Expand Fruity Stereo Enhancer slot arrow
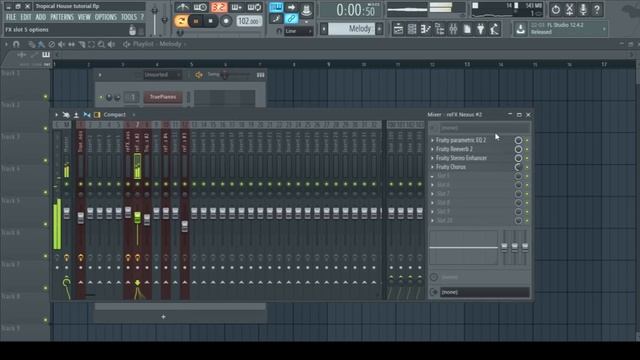640x360 pixels. (x=432, y=158)
